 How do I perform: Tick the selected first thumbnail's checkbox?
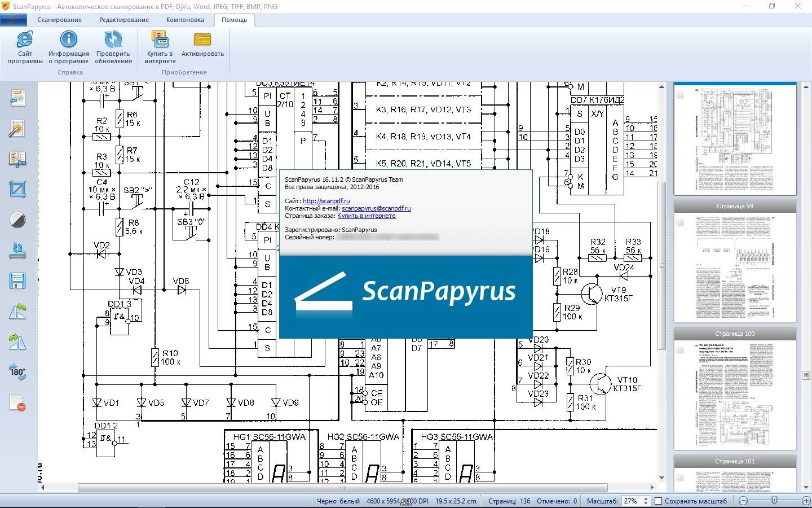pyautogui.click(x=680, y=95)
